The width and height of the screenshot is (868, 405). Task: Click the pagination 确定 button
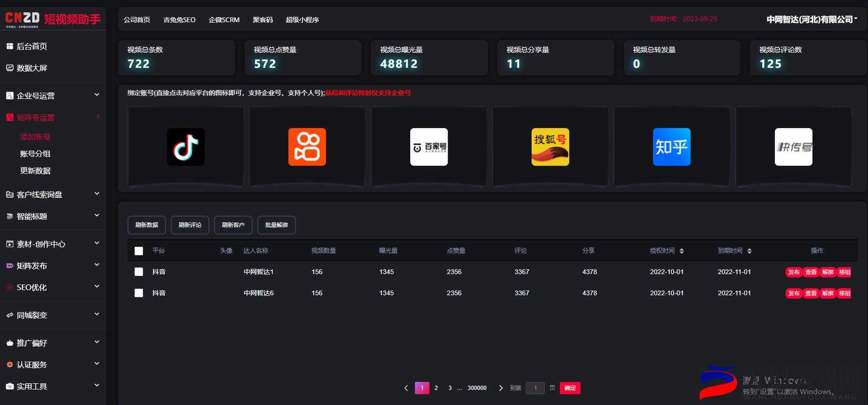coord(570,388)
